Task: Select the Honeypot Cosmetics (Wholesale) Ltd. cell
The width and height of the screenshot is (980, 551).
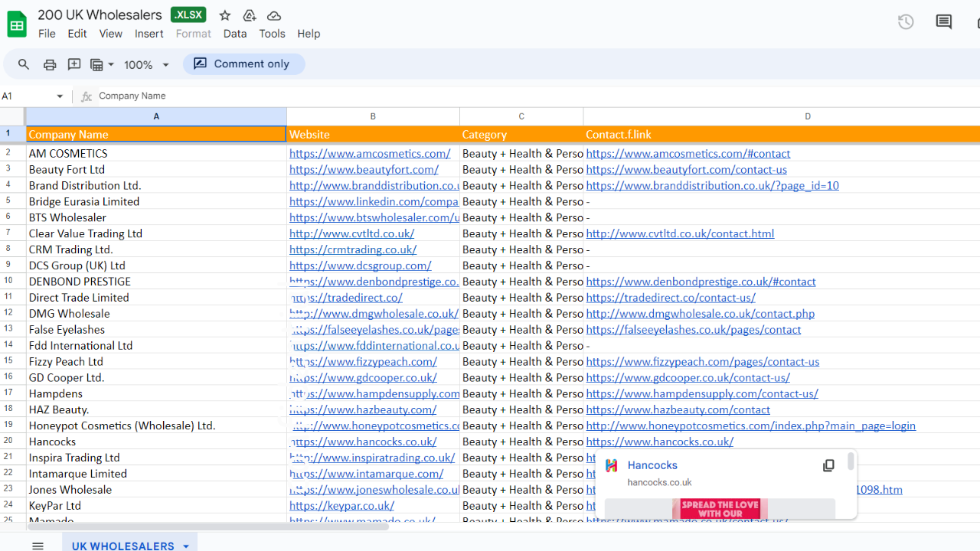Action: pos(156,426)
